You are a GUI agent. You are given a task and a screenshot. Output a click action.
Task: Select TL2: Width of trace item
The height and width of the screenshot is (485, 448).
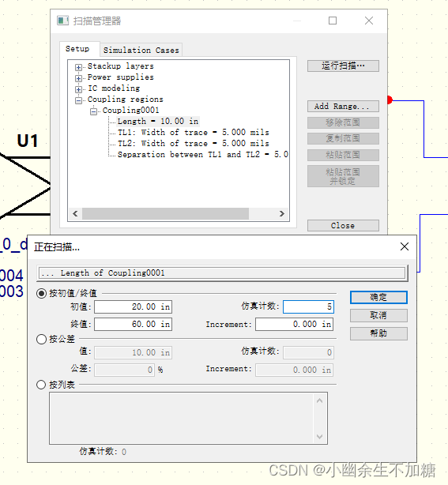coord(194,144)
